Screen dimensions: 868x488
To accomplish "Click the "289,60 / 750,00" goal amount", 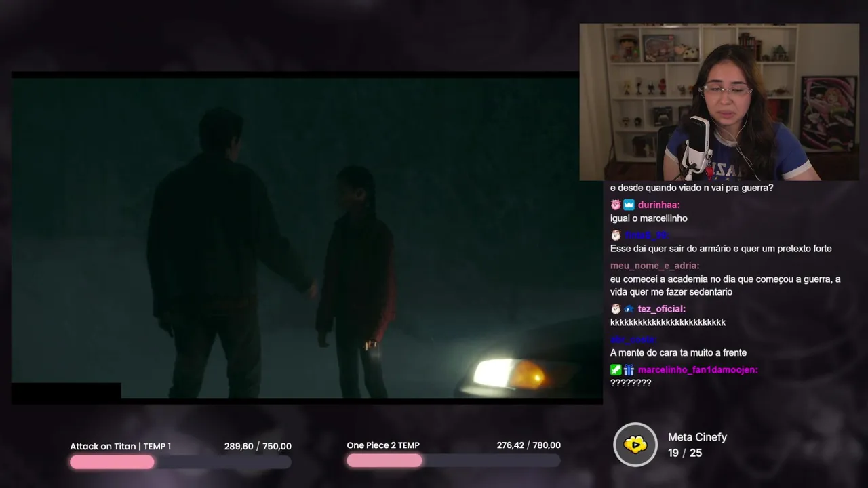I will coord(258,446).
